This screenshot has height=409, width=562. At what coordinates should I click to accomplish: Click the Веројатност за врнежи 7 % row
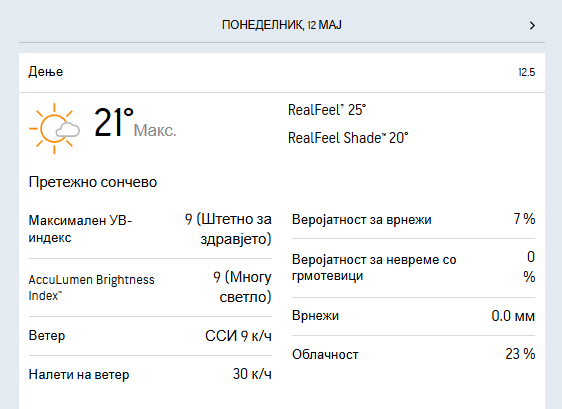(413, 219)
